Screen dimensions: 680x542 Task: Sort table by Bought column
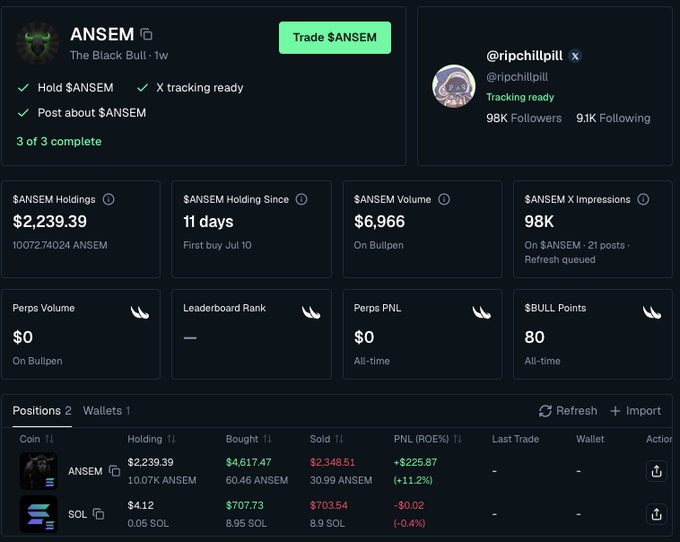(248, 439)
